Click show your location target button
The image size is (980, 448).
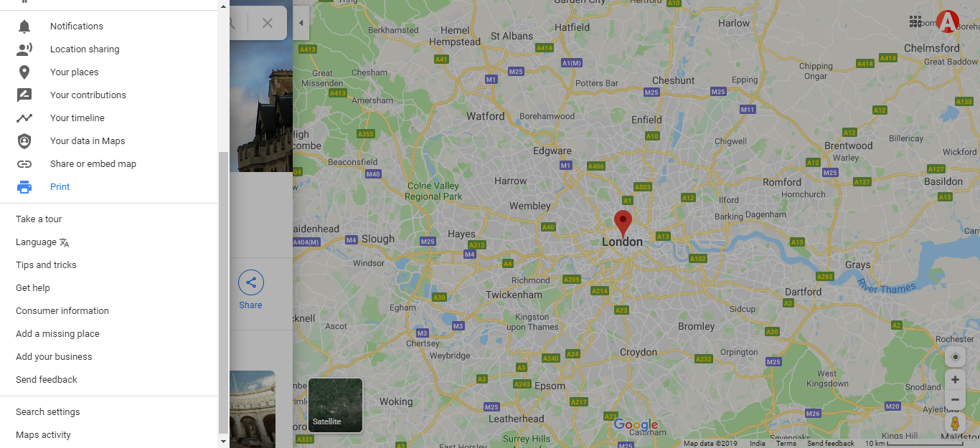tap(955, 357)
